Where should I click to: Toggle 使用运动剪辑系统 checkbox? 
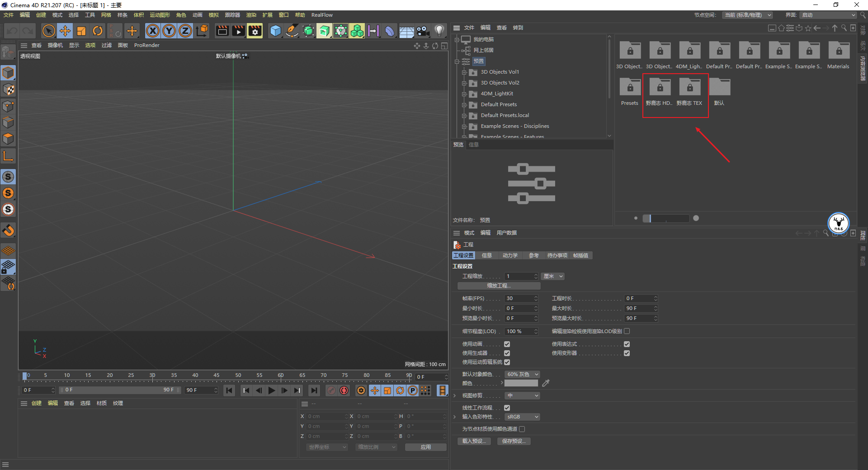pos(507,362)
